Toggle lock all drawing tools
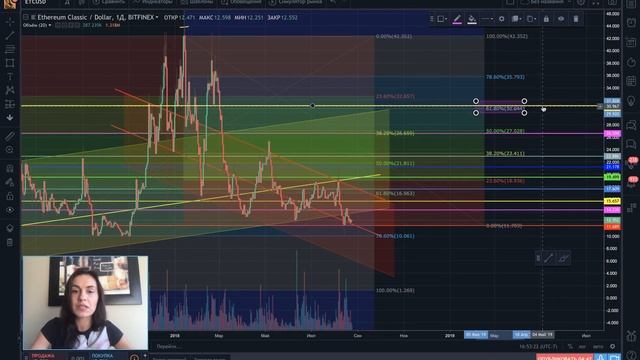The width and height of the screenshot is (640, 360). tap(10, 196)
